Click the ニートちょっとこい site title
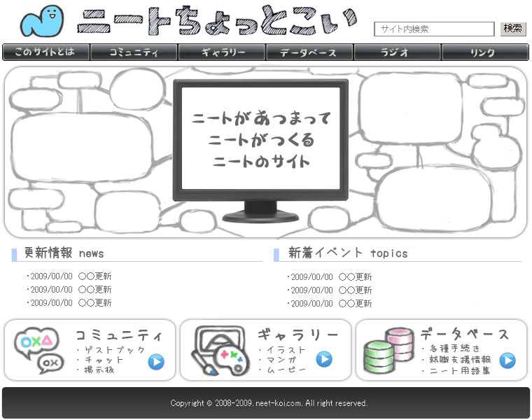Screen dimensions: 532x420 pyautogui.click(x=217, y=20)
